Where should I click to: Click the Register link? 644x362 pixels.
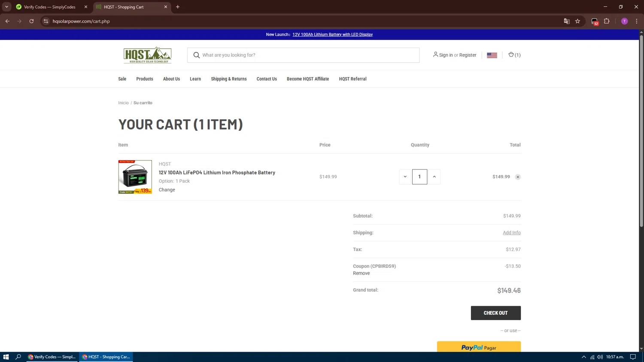point(468,55)
